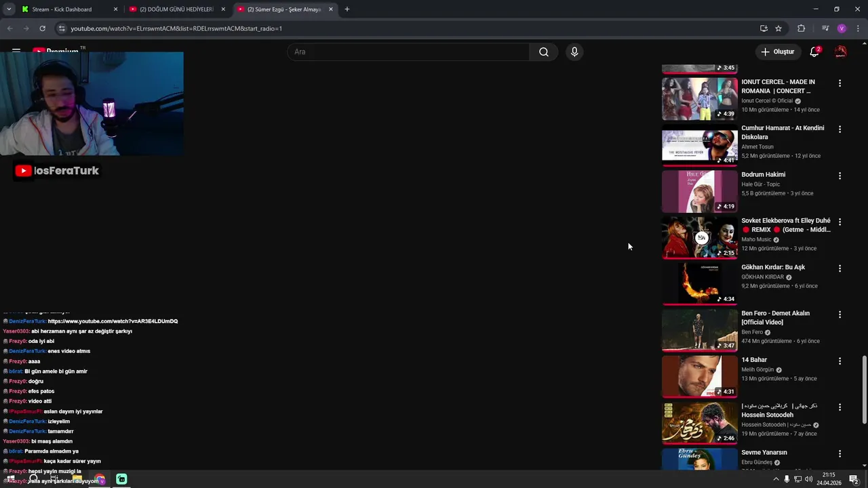Play the 14 Bahar thumbnail
Image resolution: width=868 pixels, height=488 pixels.
coord(699,377)
